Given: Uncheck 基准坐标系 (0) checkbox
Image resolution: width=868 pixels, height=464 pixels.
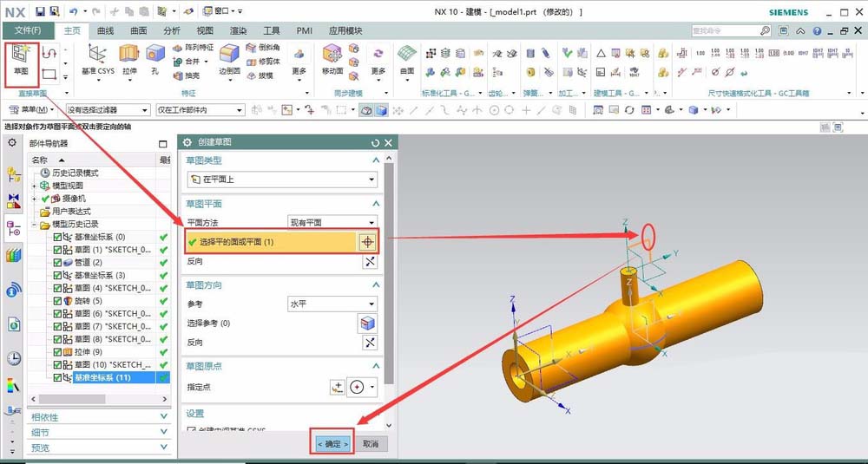Looking at the screenshot, I should [57, 237].
